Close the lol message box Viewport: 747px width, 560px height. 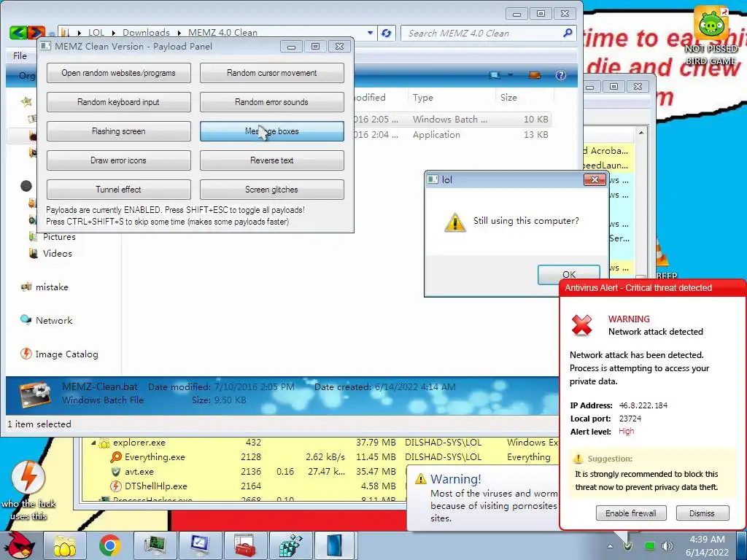[595, 179]
